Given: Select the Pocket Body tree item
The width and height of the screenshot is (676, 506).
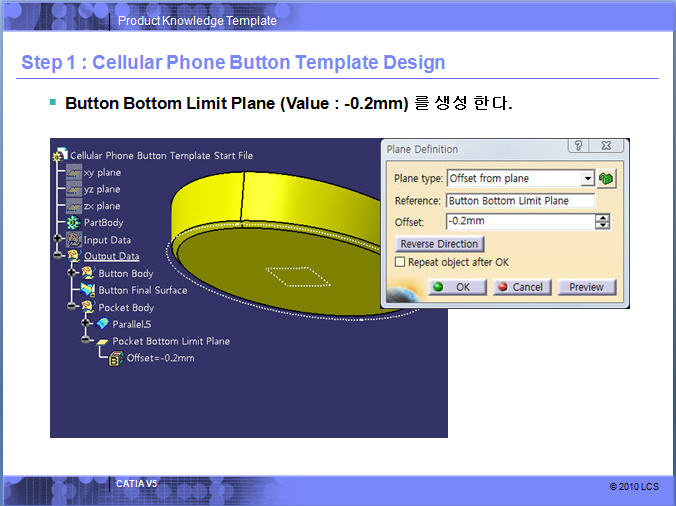Looking at the screenshot, I should pyautogui.click(x=126, y=307).
